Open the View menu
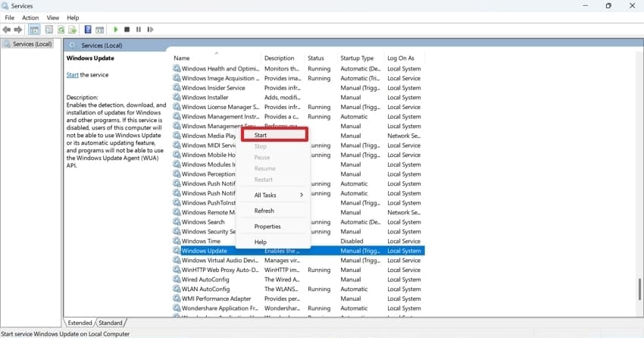 [x=52, y=17]
